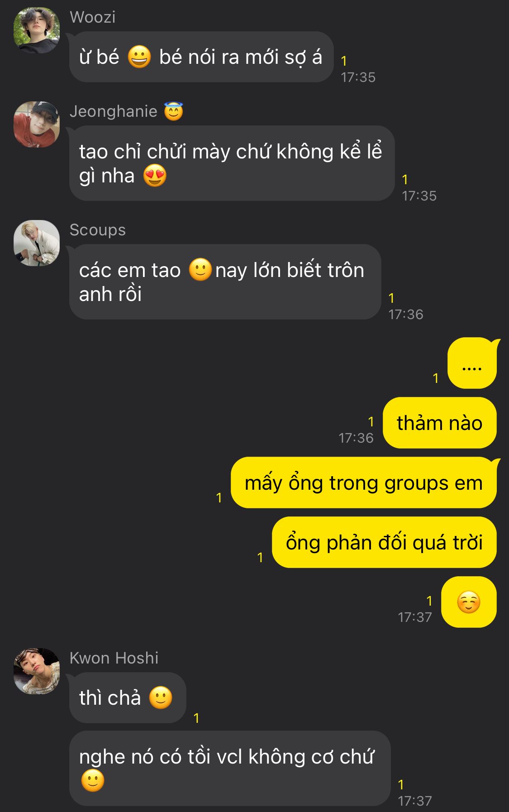Open Woozi's profile picture

[x=37, y=30]
